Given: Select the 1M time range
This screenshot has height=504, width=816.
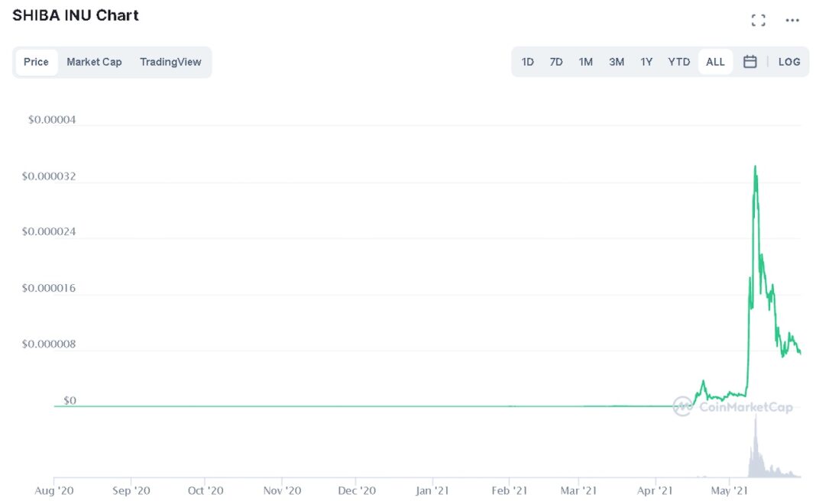Looking at the screenshot, I should pyautogui.click(x=585, y=62).
